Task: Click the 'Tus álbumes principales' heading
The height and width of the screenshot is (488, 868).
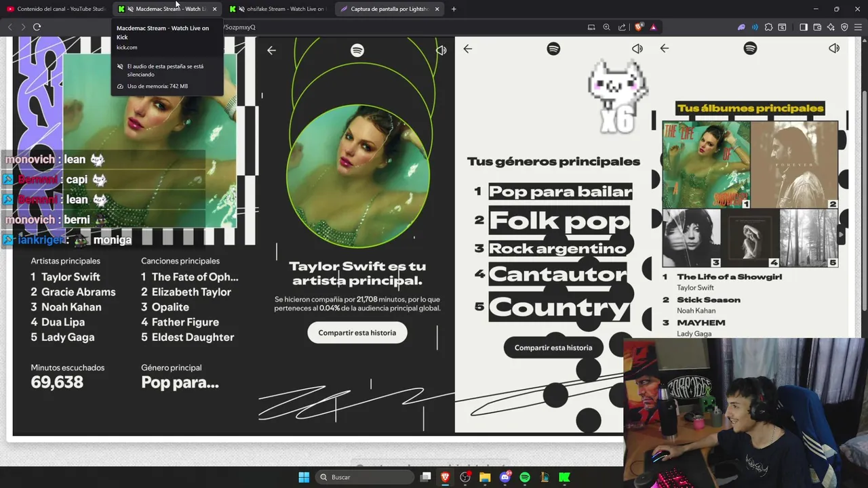Action: pyautogui.click(x=750, y=108)
